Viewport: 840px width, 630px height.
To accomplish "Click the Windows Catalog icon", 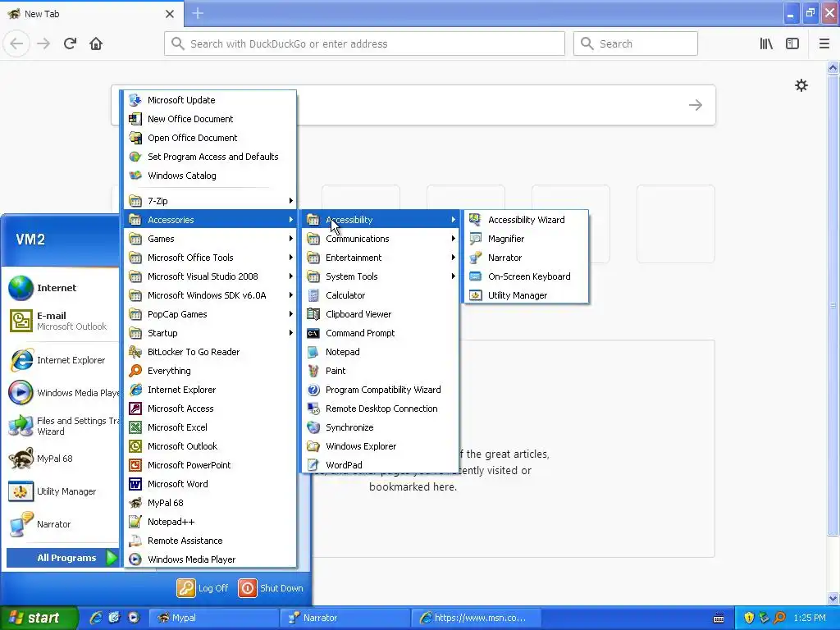I will 135,176.
